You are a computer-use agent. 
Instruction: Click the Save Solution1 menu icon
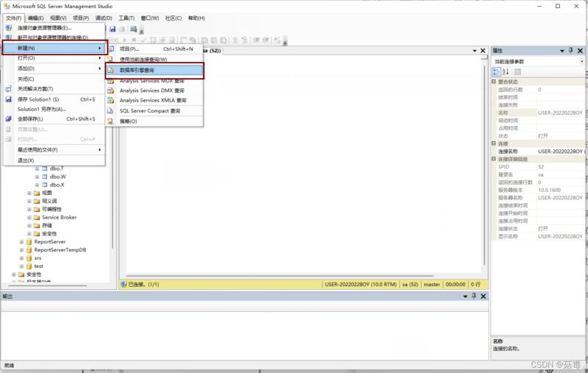(9, 99)
